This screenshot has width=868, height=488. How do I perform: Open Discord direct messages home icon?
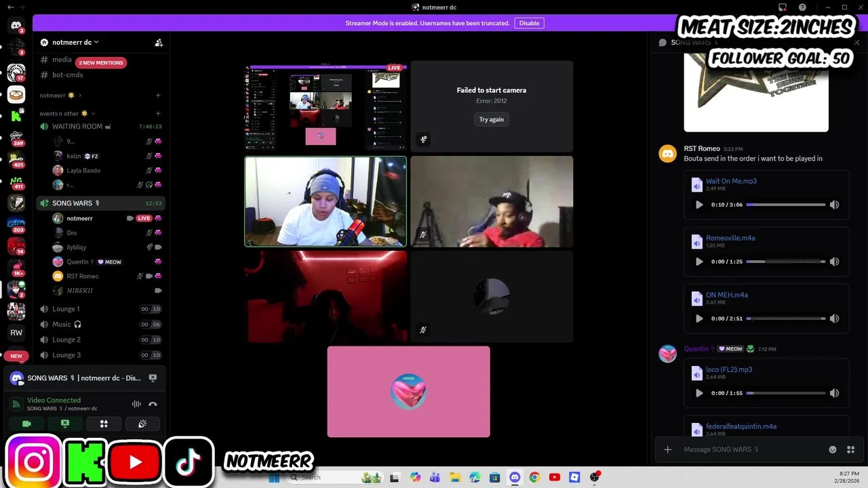point(16,26)
